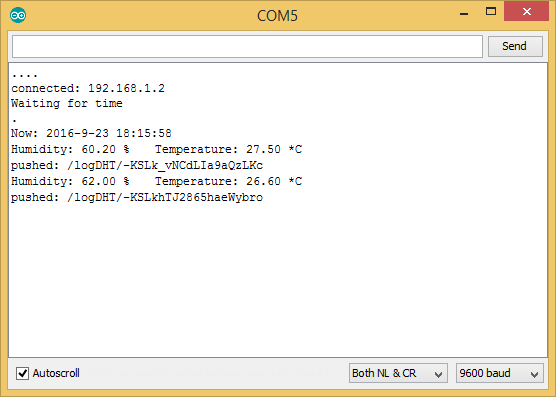Close the COM5 serial monitor window
The height and width of the screenshot is (397, 556).
pyautogui.click(x=527, y=11)
